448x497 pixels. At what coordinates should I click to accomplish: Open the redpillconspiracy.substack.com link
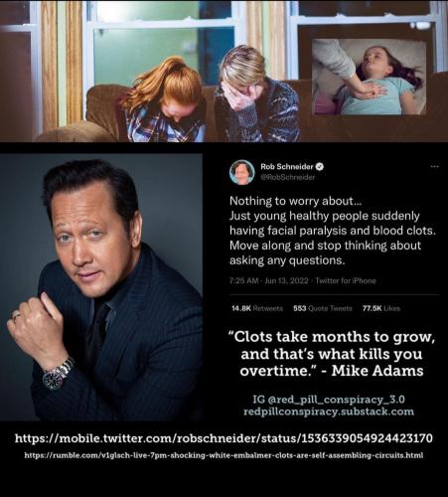click(x=329, y=412)
